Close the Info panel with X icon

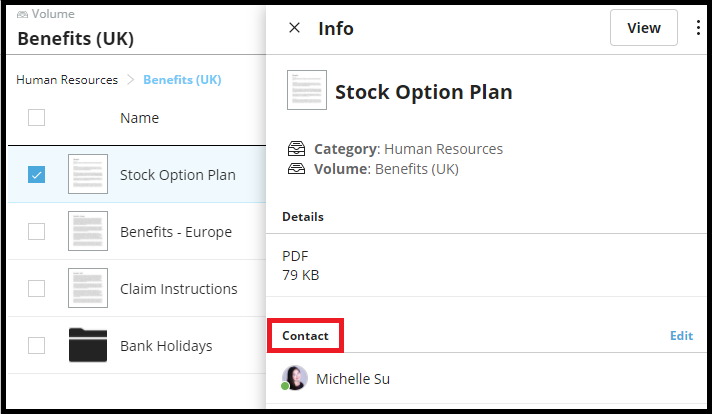pos(294,28)
